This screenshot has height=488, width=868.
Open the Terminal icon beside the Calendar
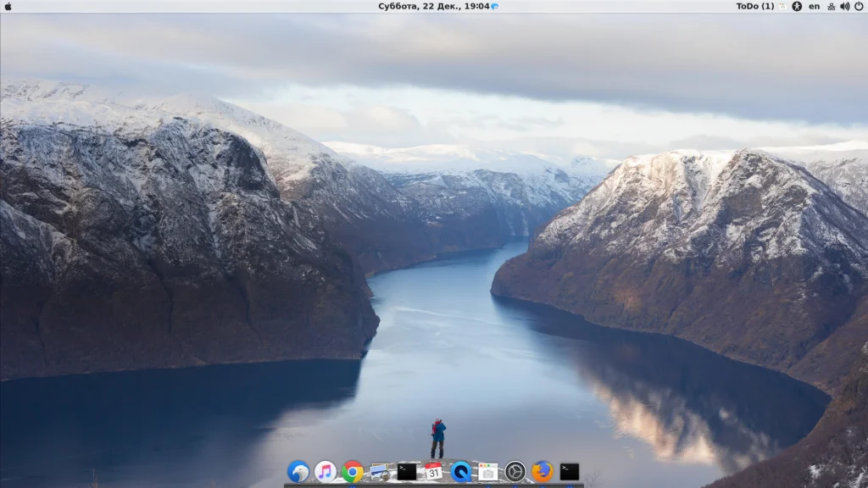(407, 471)
